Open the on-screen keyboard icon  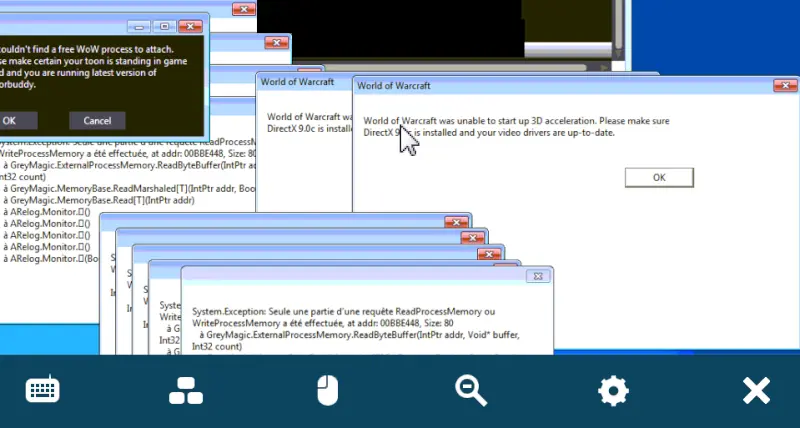click(42, 391)
